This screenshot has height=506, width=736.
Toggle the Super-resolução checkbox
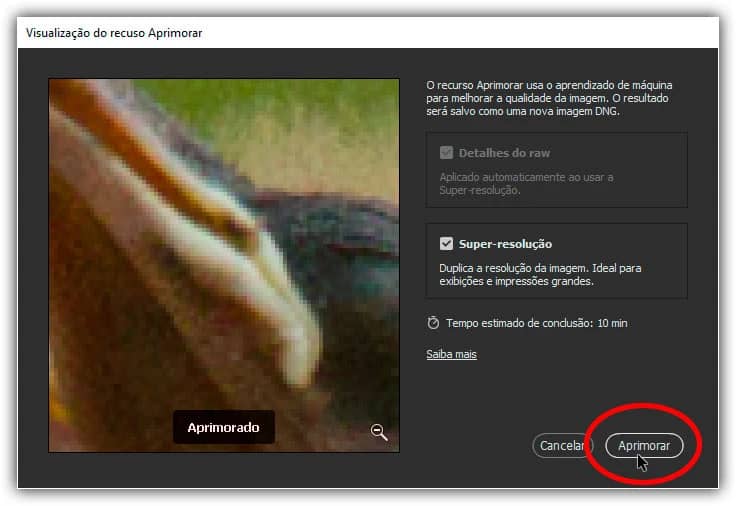point(446,244)
